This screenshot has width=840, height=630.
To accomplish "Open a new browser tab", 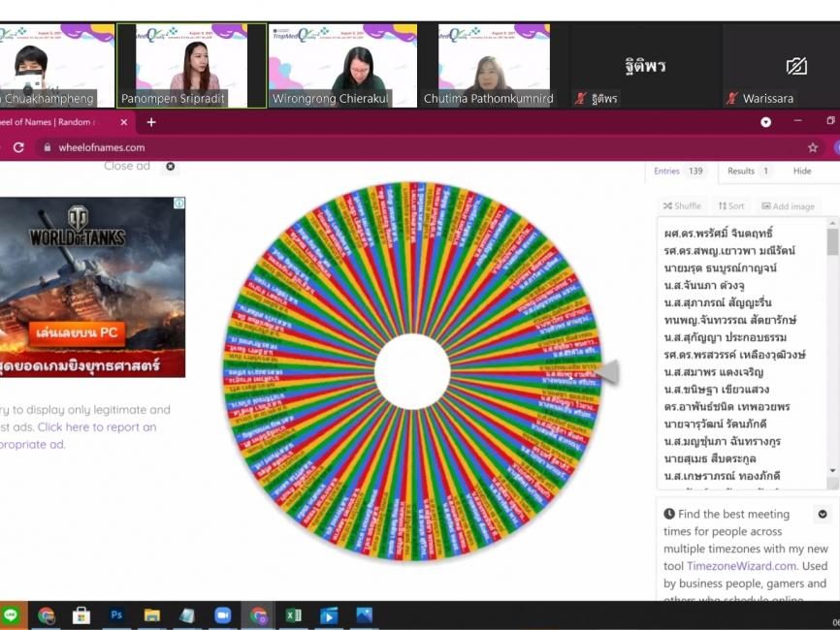I will [151, 122].
